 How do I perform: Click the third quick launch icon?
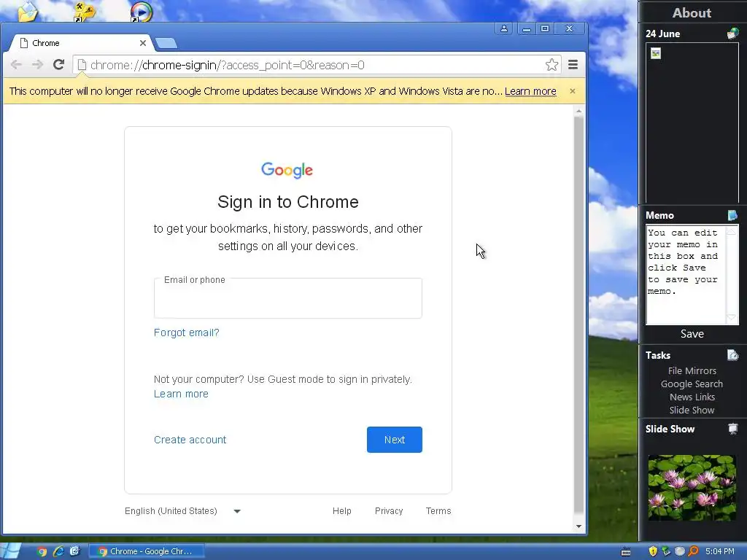[x=75, y=551]
